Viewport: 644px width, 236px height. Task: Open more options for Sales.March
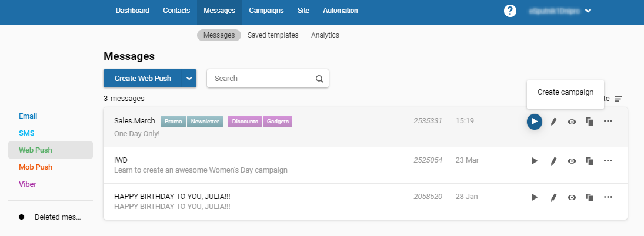tap(608, 121)
